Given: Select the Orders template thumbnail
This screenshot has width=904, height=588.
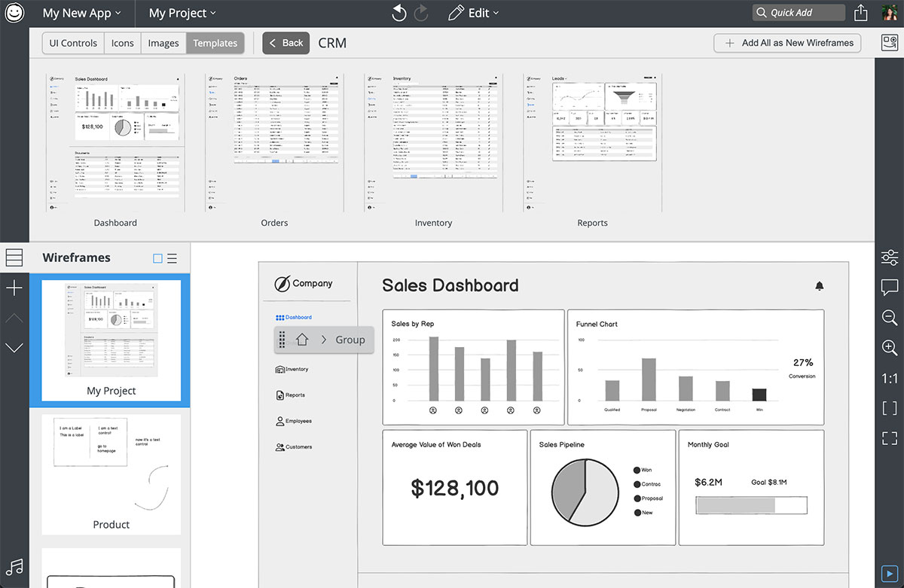Looking at the screenshot, I should pos(274,143).
